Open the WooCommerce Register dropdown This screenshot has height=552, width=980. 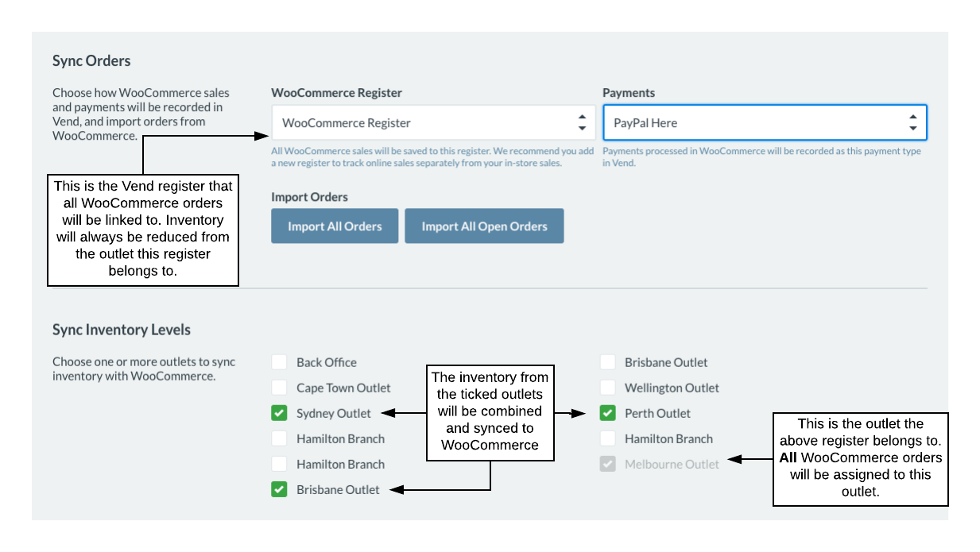click(433, 123)
